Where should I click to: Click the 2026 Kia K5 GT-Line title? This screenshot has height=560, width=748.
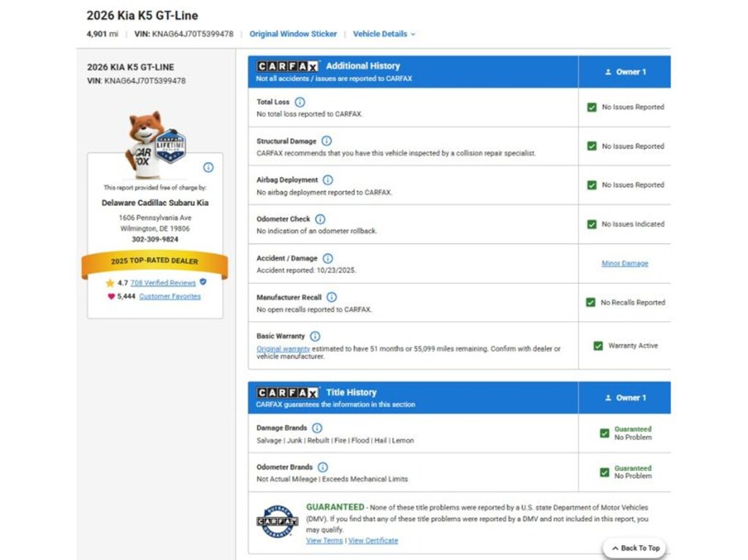click(x=142, y=16)
